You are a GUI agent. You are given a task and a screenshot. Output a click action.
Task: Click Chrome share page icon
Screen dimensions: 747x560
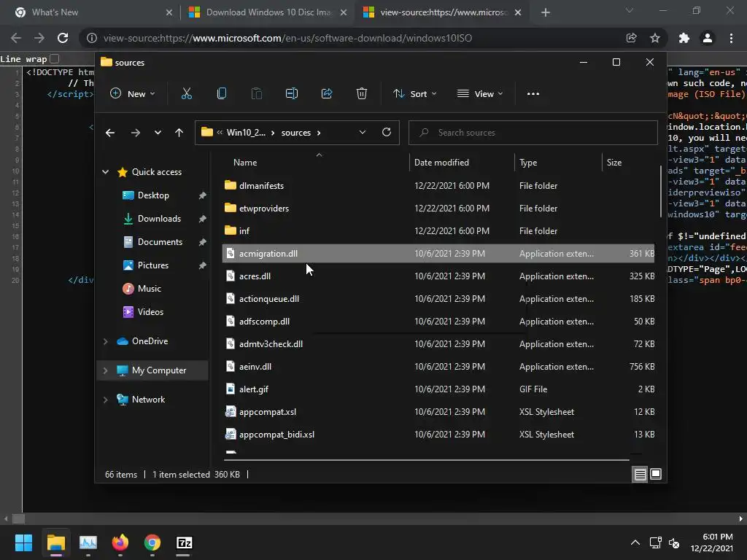pyautogui.click(x=631, y=38)
